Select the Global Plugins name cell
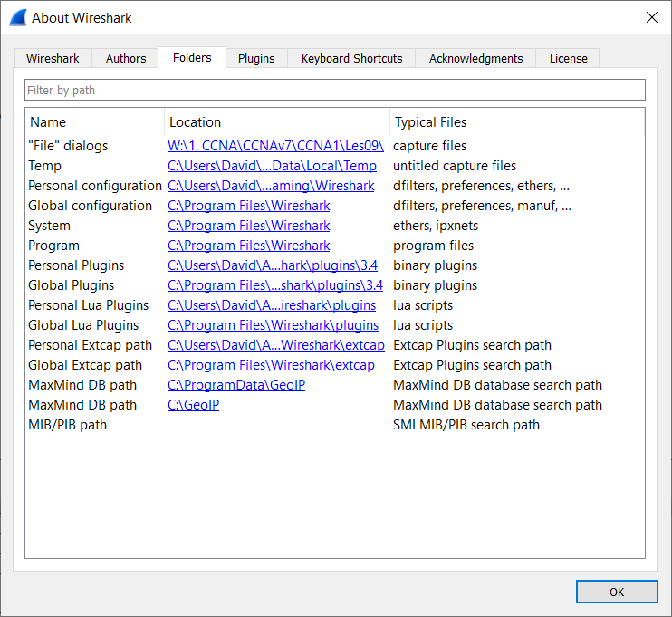 pyautogui.click(x=72, y=285)
